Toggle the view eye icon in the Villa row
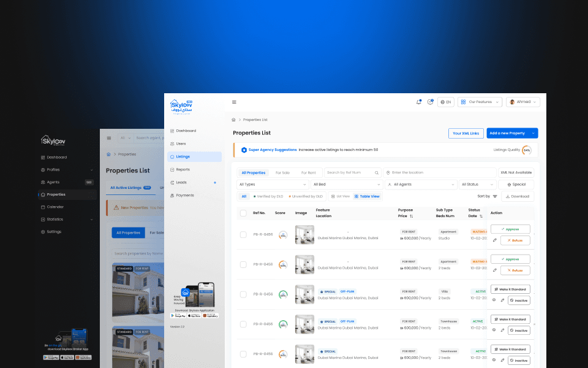The width and height of the screenshot is (588, 368). point(494,300)
